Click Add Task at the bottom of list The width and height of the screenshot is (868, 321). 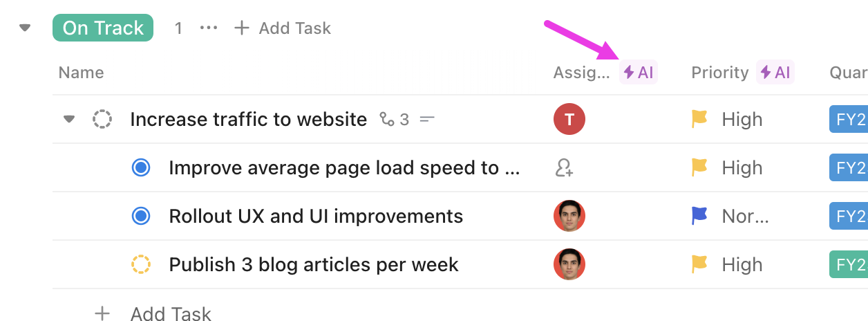pyautogui.click(x=153, y=313)
